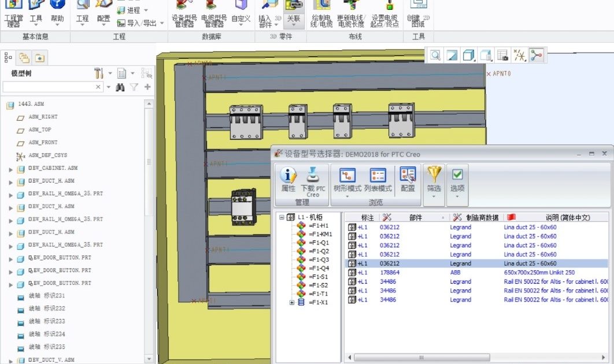The height and width of the screenshot is (364, 614).
Task: Switch to 树形模式 view
Action: click(x=347, y=181)
